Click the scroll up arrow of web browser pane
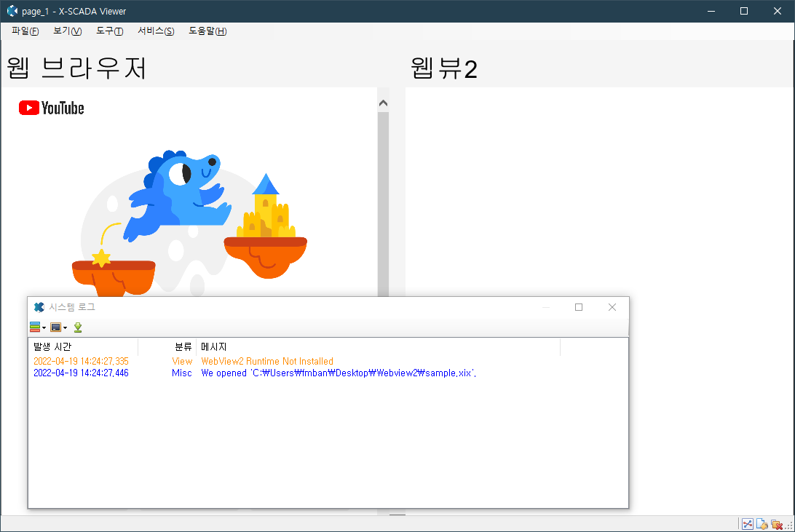 pyautogui.click(x=383, y=103)
